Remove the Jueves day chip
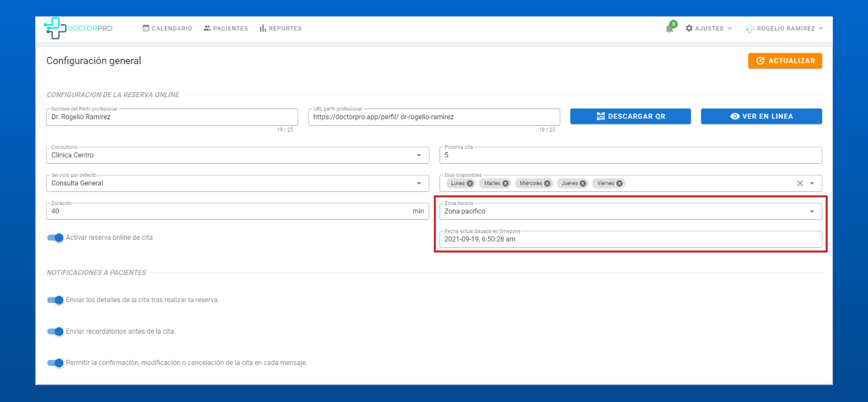This screenshot has height=402, width=868. [583, 183]
